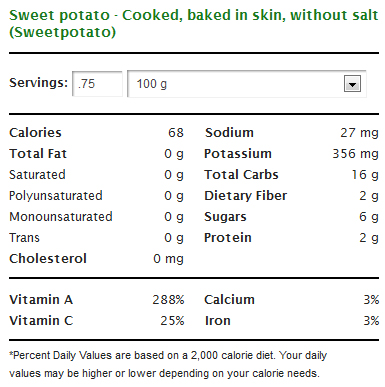This screenshot has width=385, height=387.
Task: Select the 100 g serving size box
Action: [247, 84]
